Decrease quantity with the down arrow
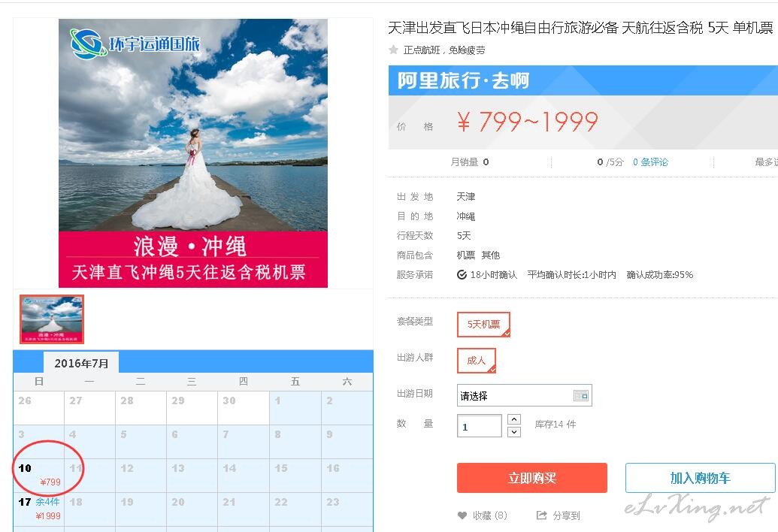 (x=514, y=432)
